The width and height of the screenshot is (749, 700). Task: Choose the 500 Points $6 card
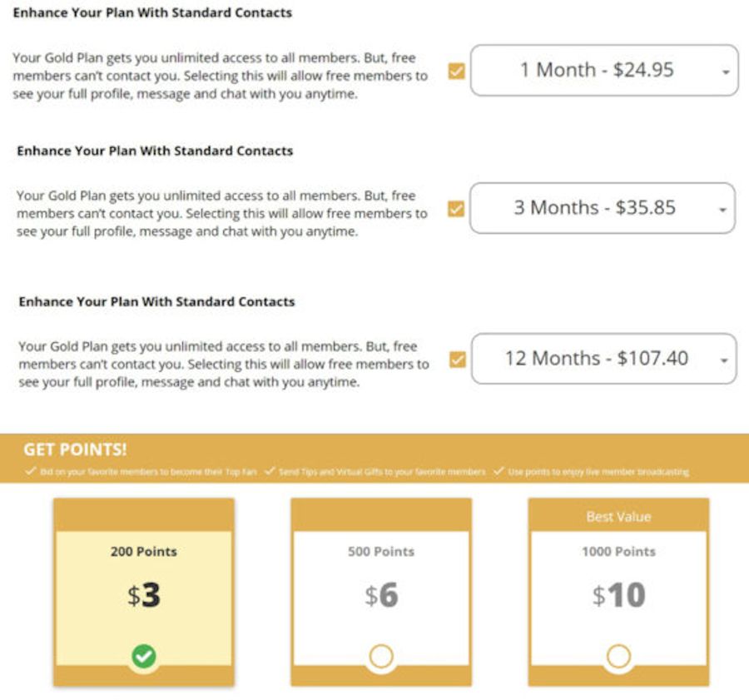coord(381,593)
